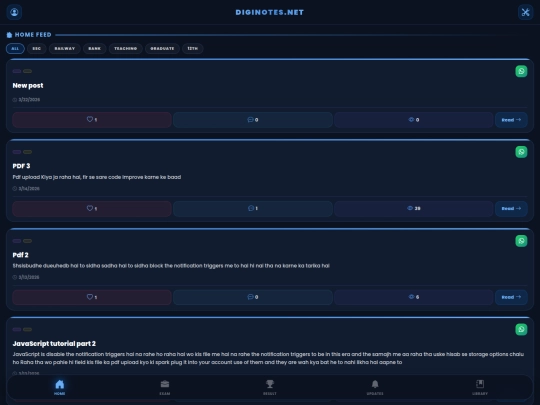The height and width of the screenshot is (405, 540).
Task: Open the tools icon at top right
Action: (525, 12)
